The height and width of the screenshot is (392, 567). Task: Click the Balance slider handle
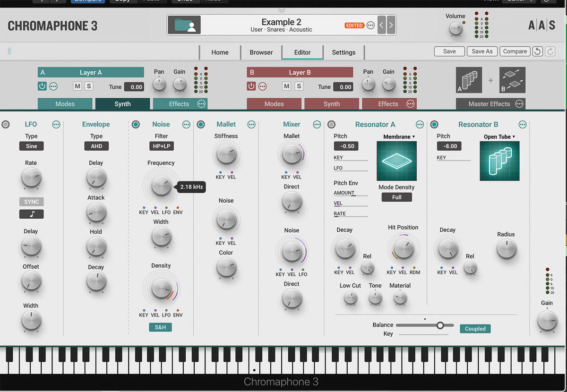[440, 325]
